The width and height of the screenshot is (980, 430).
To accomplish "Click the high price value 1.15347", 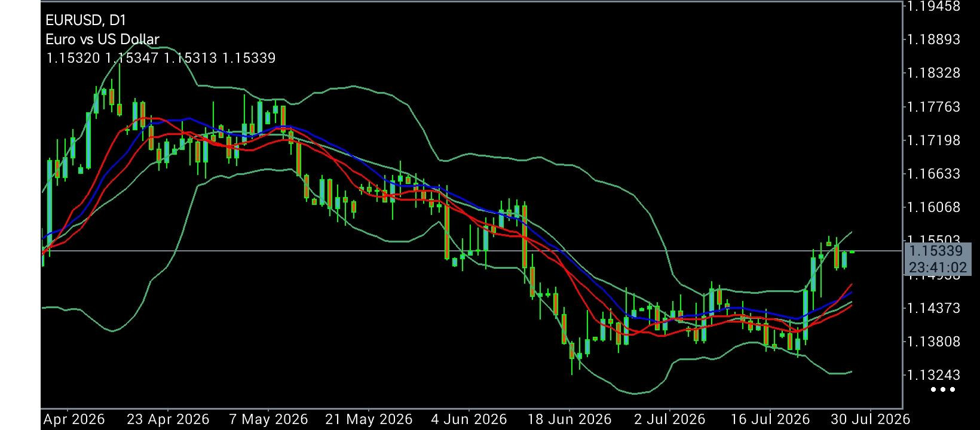I will (131, 58).
